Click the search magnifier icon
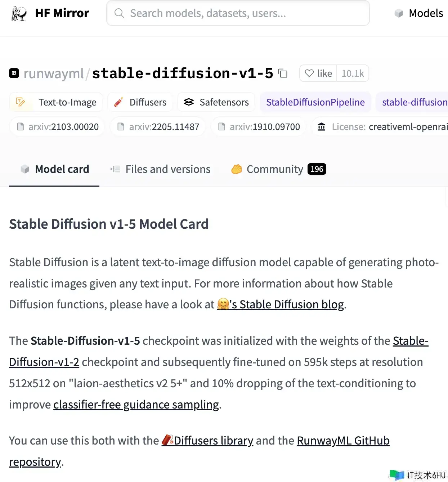 (x=119, y=13)
